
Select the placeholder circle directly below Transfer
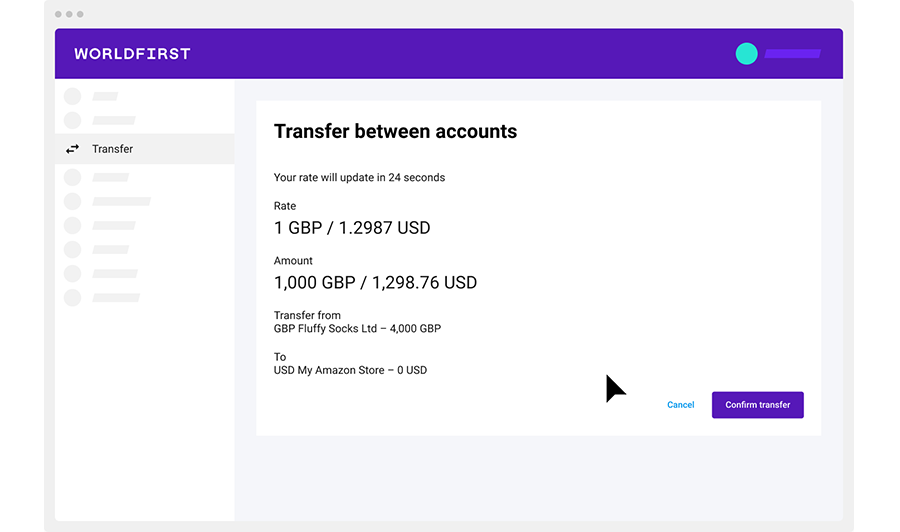(72, 177)
